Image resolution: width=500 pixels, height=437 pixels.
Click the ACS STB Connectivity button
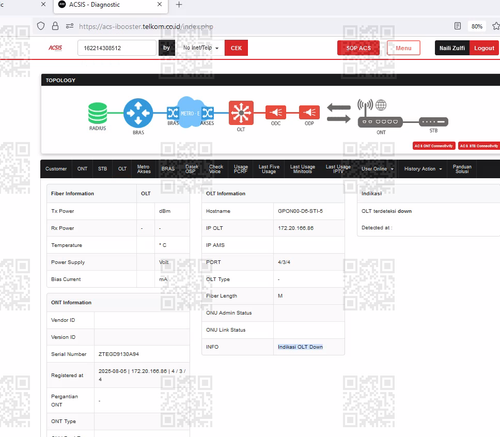(479, 146)
